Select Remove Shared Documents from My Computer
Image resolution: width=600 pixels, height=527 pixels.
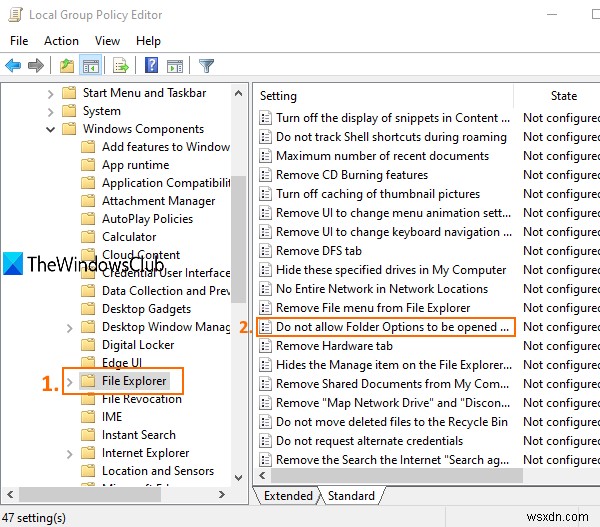click(x=393, y=384)
